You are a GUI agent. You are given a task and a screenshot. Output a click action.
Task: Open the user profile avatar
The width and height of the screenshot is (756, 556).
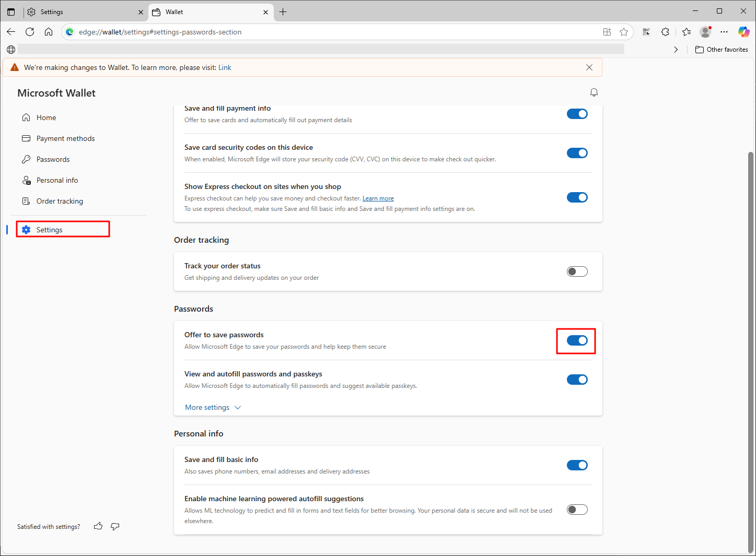(x=705, y=32)
